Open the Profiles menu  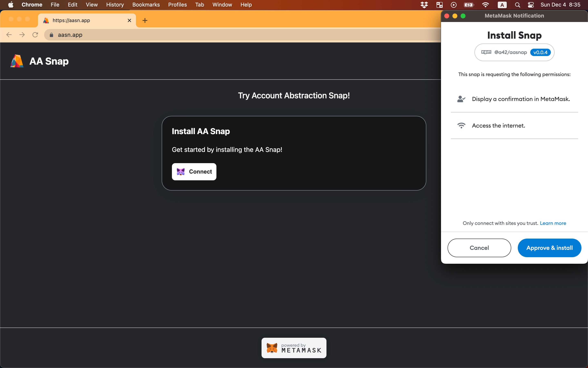point(177,5)
